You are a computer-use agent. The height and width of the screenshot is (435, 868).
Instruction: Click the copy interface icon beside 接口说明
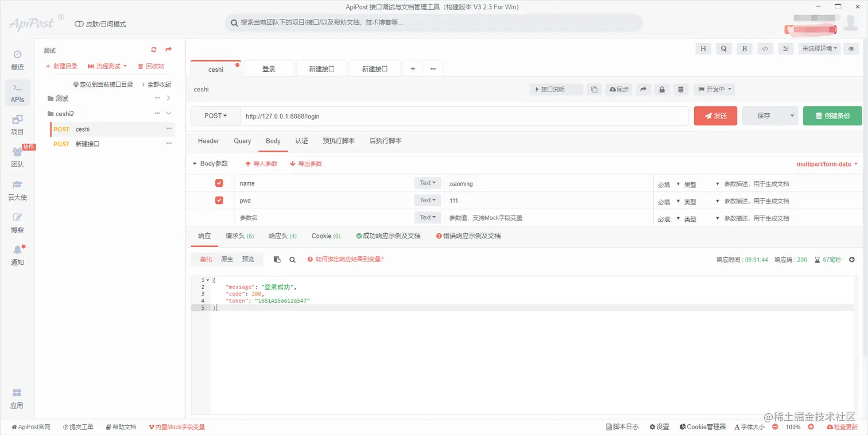594,90
